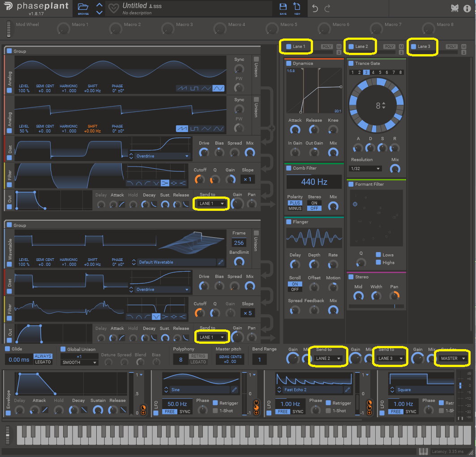Click the Polyphony voice count field
The height and width of the screenshot is (457, 476).
180,359
